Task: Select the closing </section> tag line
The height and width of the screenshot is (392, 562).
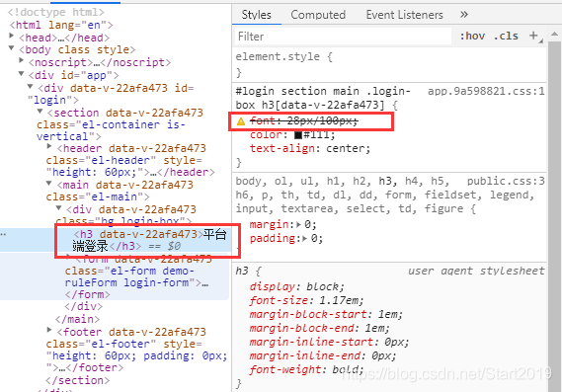Action: (77, 380)
